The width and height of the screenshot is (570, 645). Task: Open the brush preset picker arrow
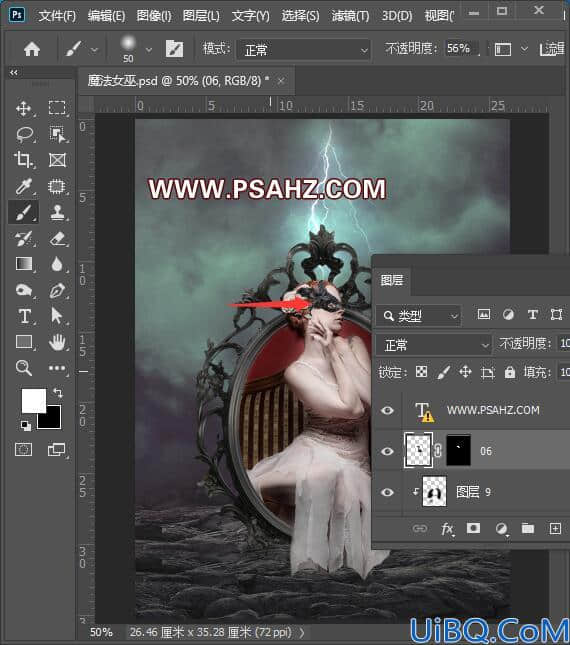(x=149, y=50)
